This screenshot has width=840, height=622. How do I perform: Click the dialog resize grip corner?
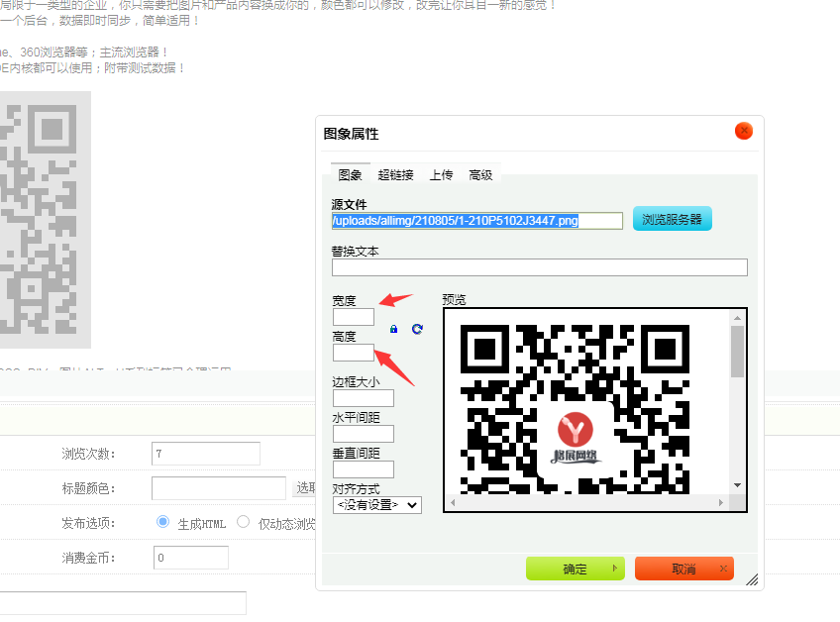coord(752,579)
